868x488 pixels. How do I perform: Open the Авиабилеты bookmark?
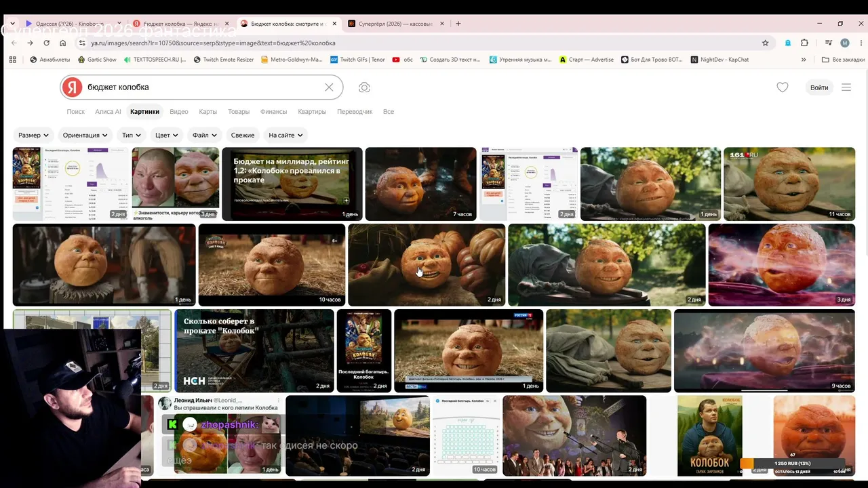click(x=50, y=60)
